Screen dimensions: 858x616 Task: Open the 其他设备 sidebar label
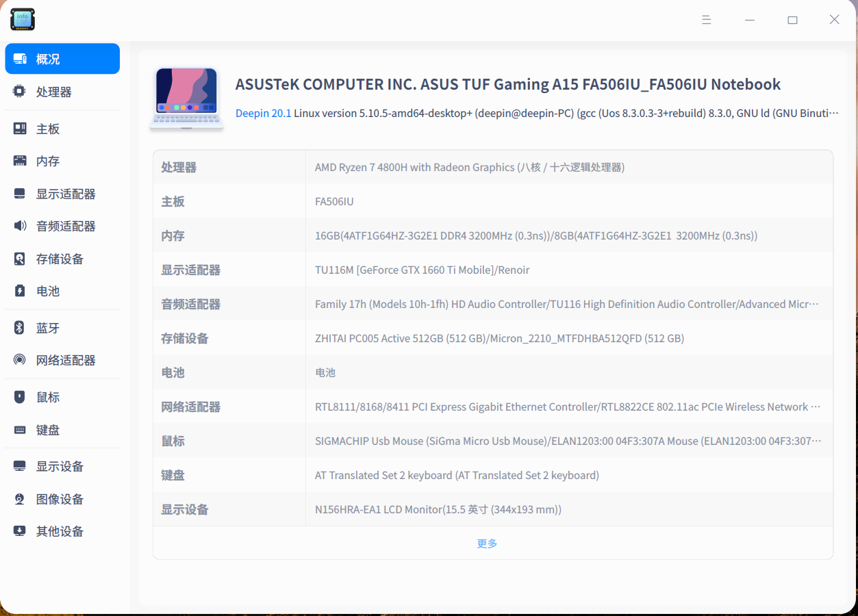60,531
